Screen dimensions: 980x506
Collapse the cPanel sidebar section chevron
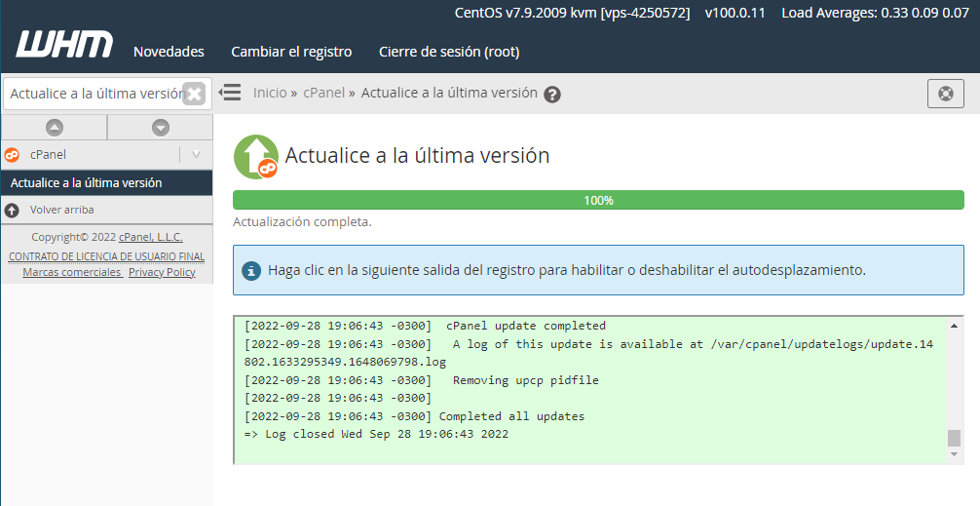coord(196,154)
